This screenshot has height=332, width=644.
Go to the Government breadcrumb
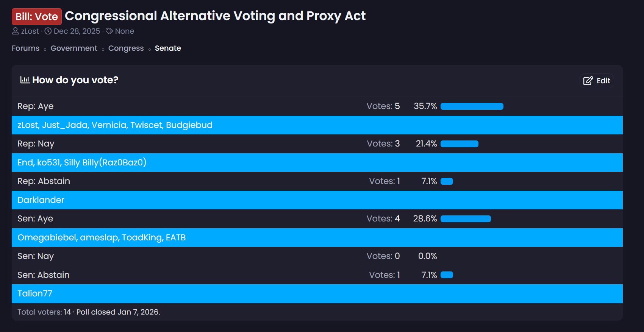[74, 48]
